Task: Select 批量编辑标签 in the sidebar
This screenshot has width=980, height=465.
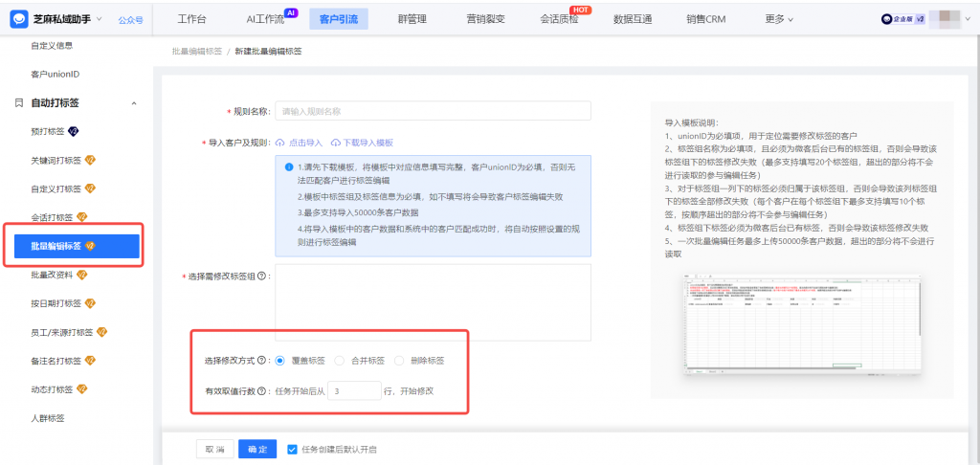Action: 77,246
